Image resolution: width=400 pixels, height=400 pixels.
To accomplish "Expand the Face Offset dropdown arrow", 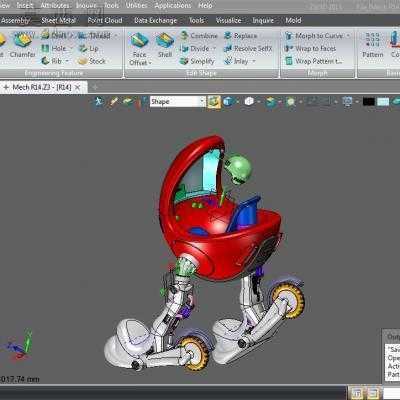I will 150,63.
